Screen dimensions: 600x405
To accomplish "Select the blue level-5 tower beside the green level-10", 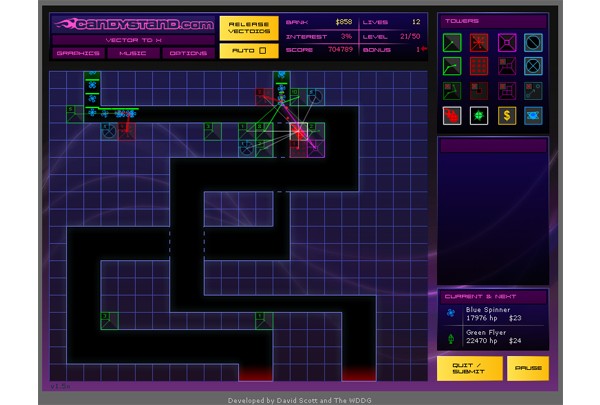I will (x=316, y=97).
